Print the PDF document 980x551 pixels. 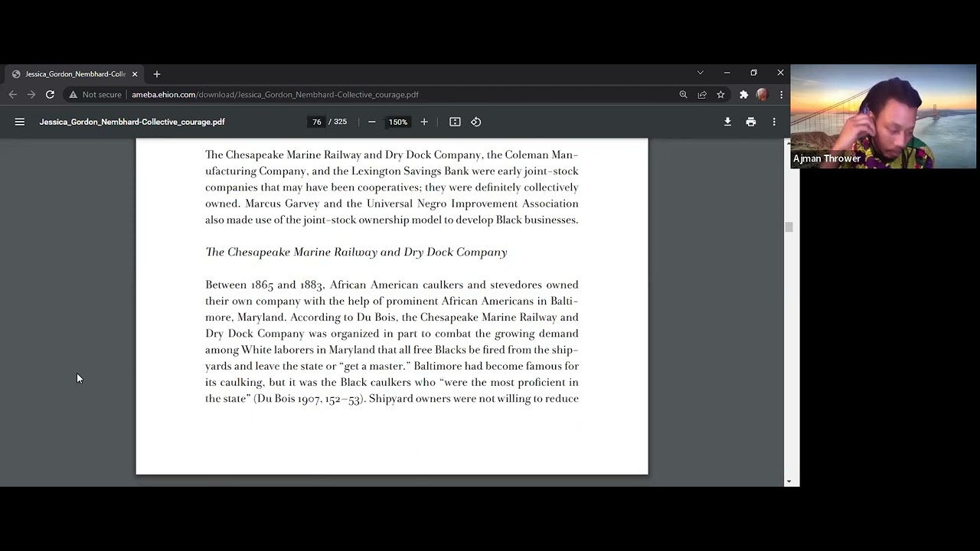point(751,122)
